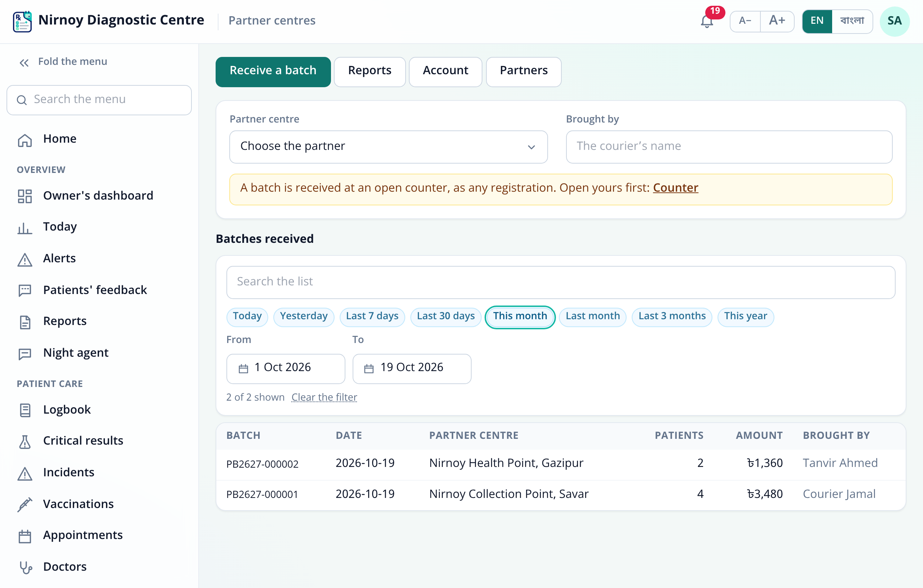Select the EN language toggle
This screenshot has height=588, width=923.
coord(817,21)
